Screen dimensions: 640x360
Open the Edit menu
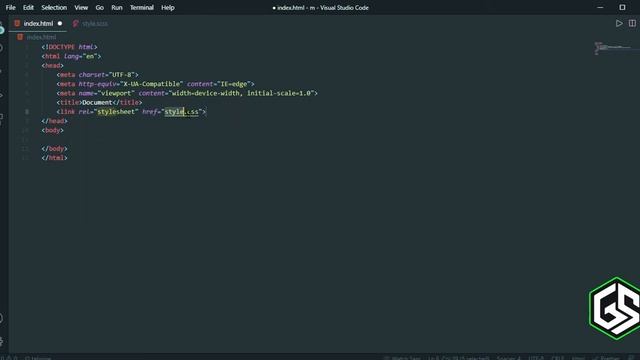pyautogui.click(x=28, y=7)
